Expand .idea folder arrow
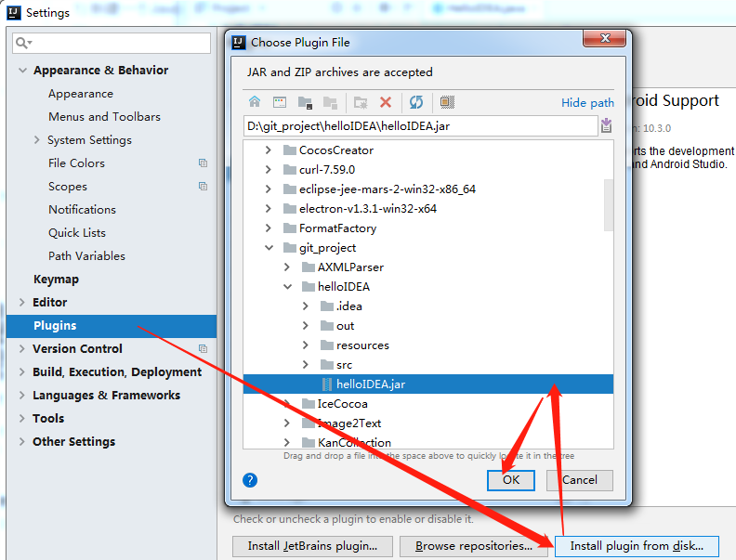The image size is (736, 560). coord(306,306)
